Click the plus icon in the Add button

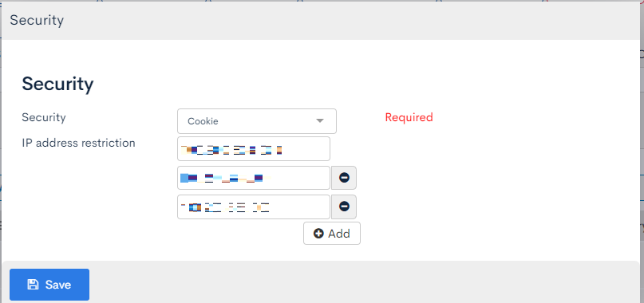click(x=318, y=234)
